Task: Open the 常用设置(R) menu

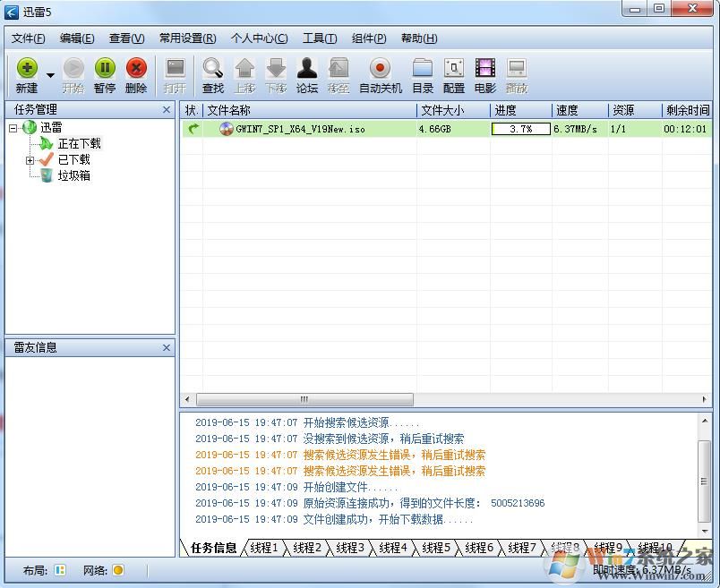Action: 187,38
